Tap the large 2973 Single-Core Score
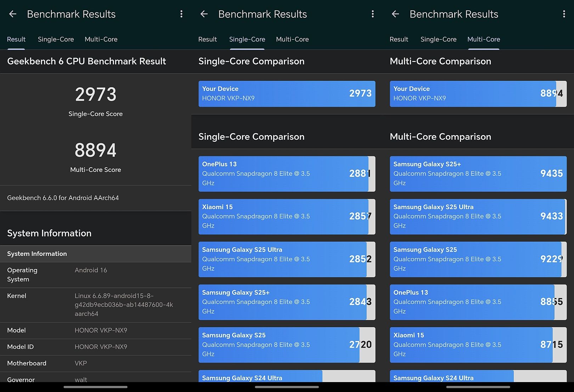This screenshot has width=574, height=392. pyautogui.click(x=96, y=94)
